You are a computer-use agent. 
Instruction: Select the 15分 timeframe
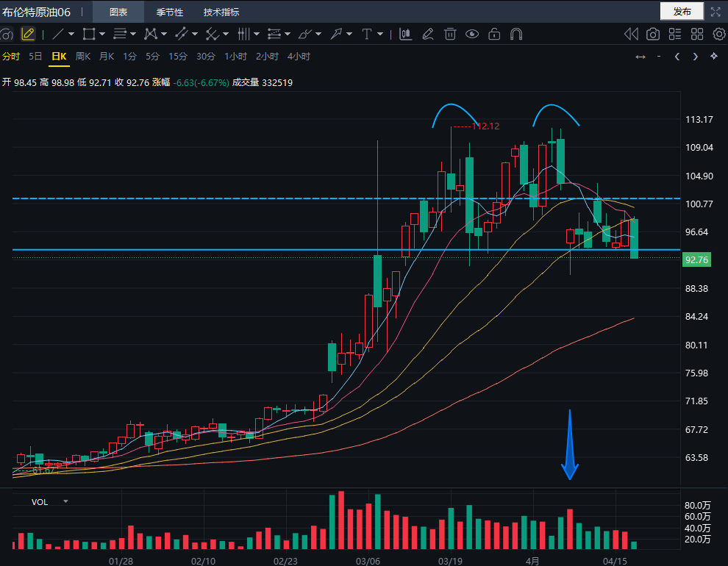tap(178, 56)
